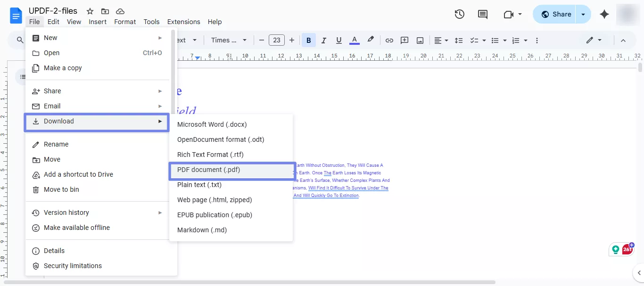Screen dimensions: 644x286
Task: Open the Times font family dropdown
Action: 229,40
